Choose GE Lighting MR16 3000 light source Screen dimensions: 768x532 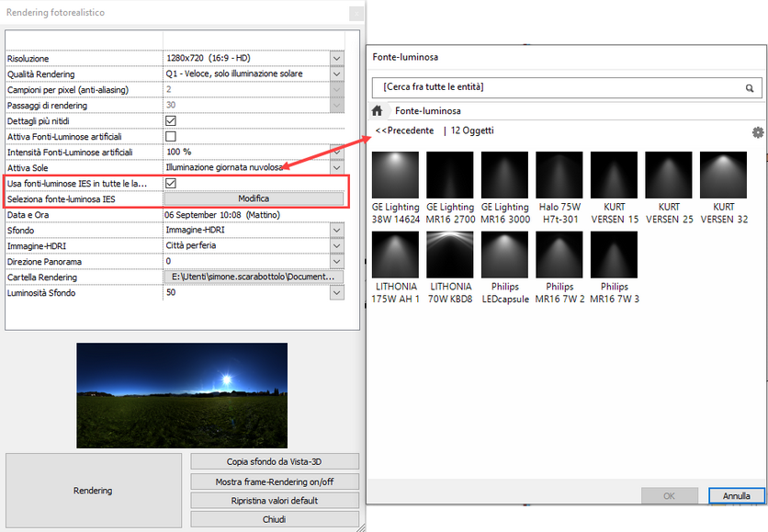(x=505, y=187)
